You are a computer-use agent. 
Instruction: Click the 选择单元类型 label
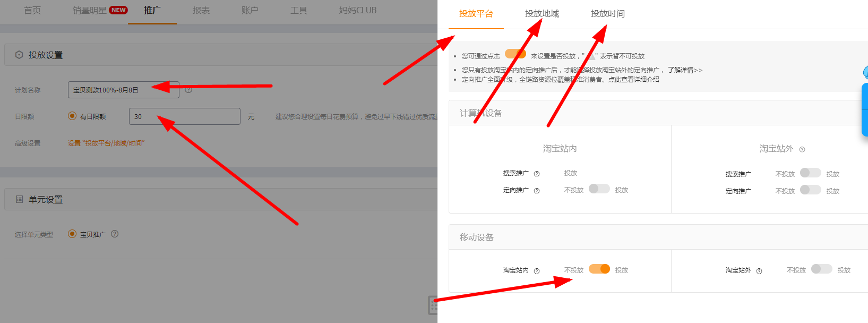(x=34, y=234)
